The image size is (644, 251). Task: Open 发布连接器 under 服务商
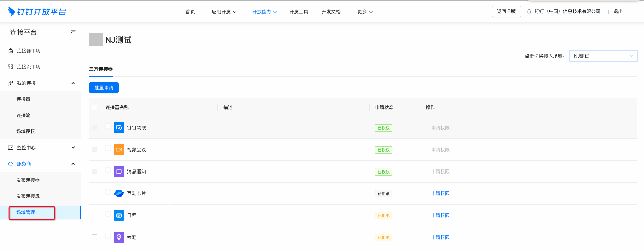(x=28, y=180)
